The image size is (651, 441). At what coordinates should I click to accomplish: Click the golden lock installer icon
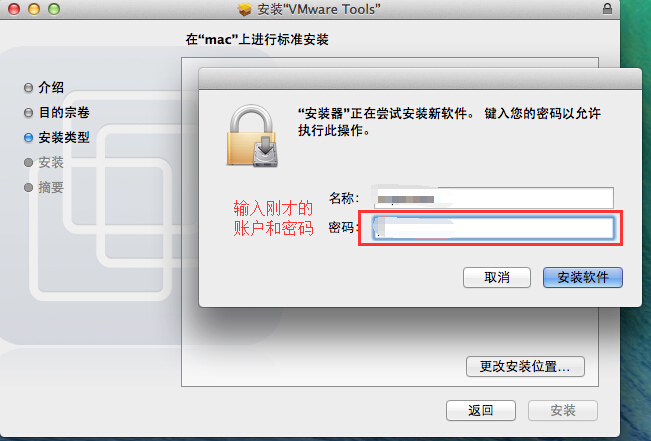point(252,136)
